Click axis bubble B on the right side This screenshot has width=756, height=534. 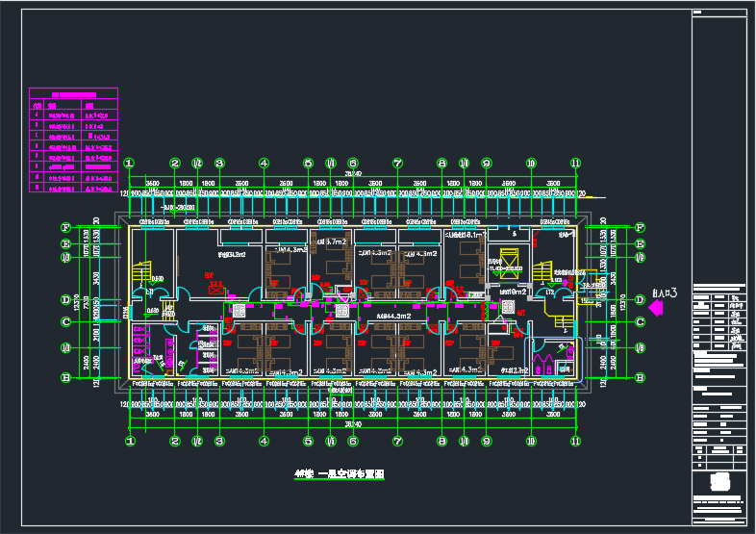click(x=640, y=378)
